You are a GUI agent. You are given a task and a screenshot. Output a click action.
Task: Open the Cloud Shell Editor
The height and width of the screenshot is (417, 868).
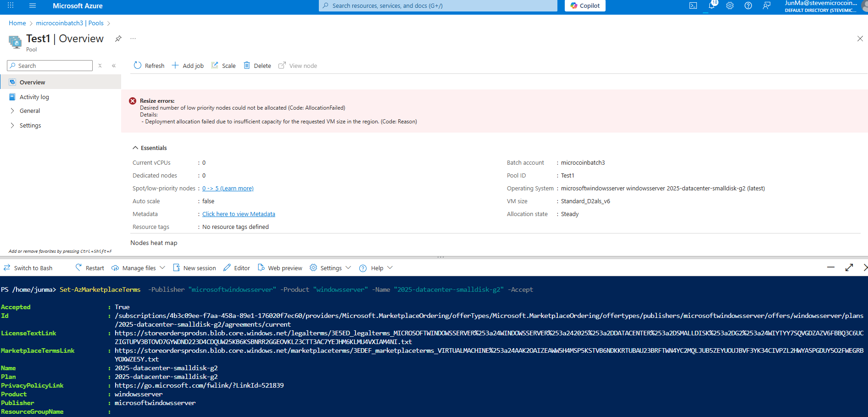[x=237, y=268]
